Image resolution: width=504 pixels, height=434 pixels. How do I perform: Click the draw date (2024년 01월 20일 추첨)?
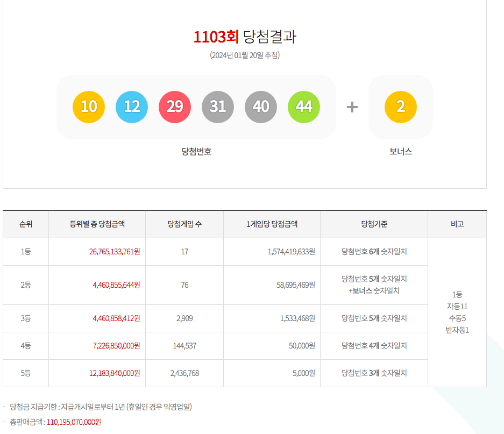pos(245,55)
